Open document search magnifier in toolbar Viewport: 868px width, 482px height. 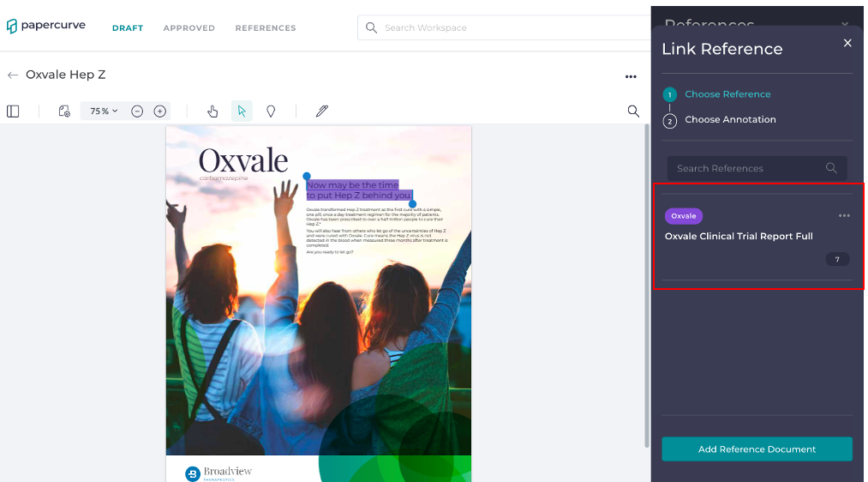tap(633, 111)
